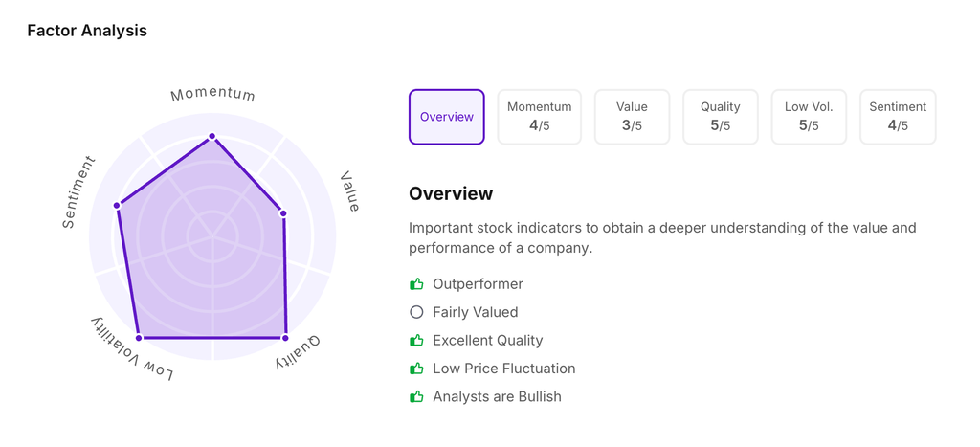Click the Sentiment data point on radar chart
980x447 pixels.
click(117, 205)
